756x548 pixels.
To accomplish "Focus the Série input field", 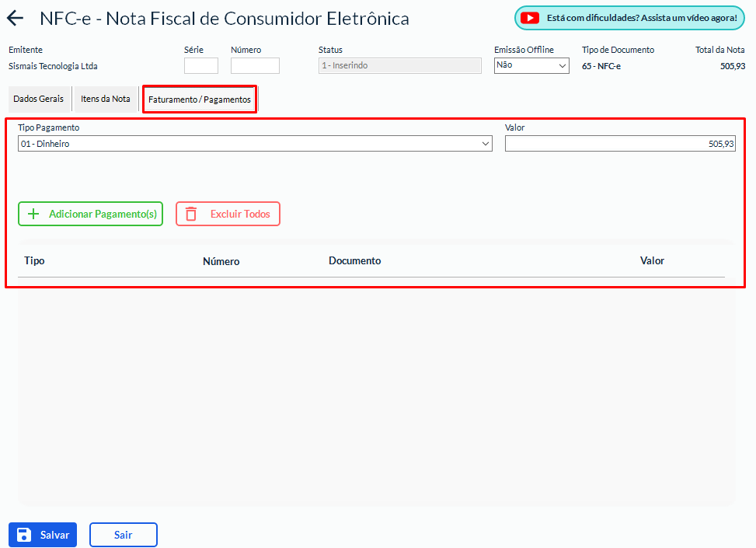I will click(200, 66).
